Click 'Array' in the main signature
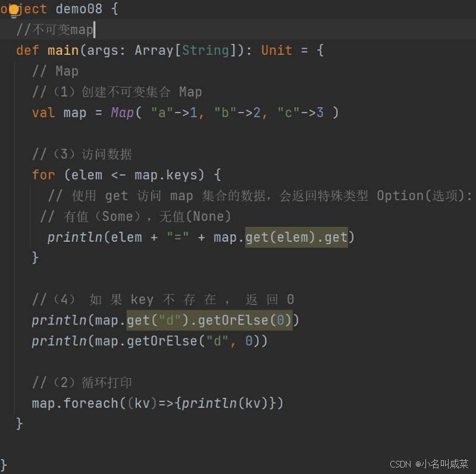The image size is (476, 474). tap(154, 51)
